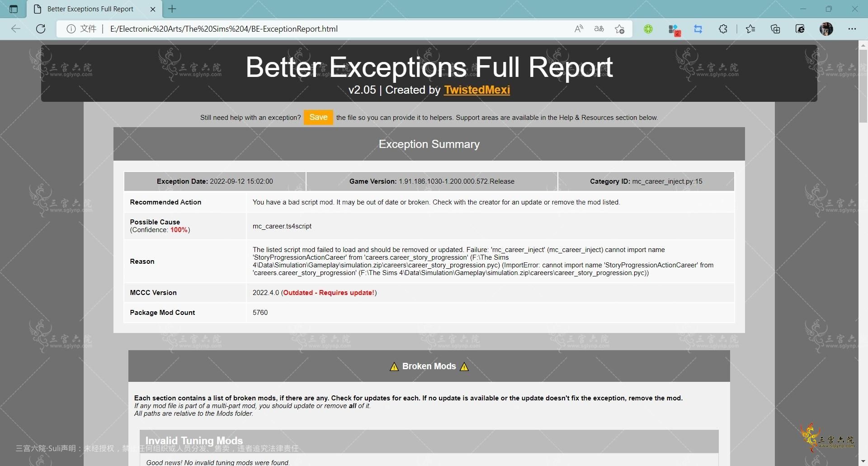868x466 pixels.
Task: Click 'No invalid tuning mods were found' text
Action: click(217, 462)
